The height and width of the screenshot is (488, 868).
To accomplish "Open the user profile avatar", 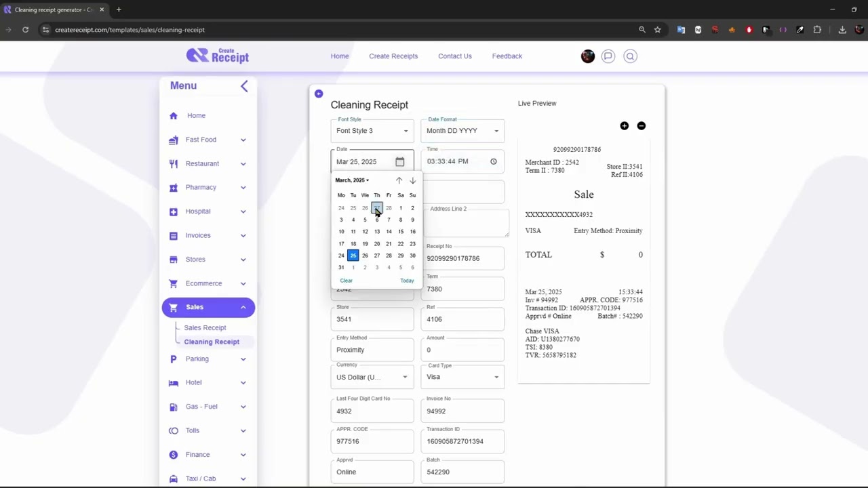I will click(588, 56).
